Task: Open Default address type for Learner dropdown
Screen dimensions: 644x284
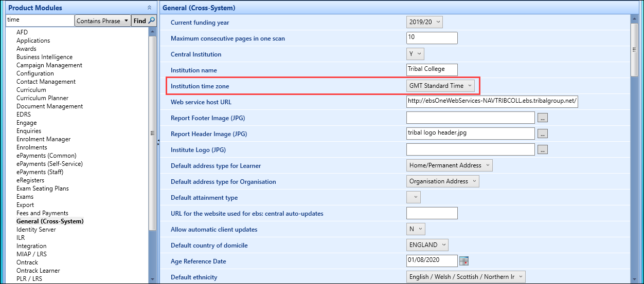Action: 450,165
